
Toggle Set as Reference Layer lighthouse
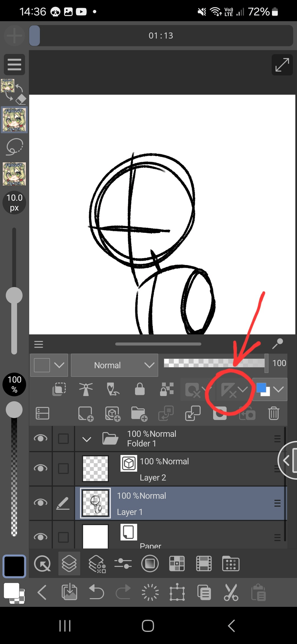(x=86, y=389)
